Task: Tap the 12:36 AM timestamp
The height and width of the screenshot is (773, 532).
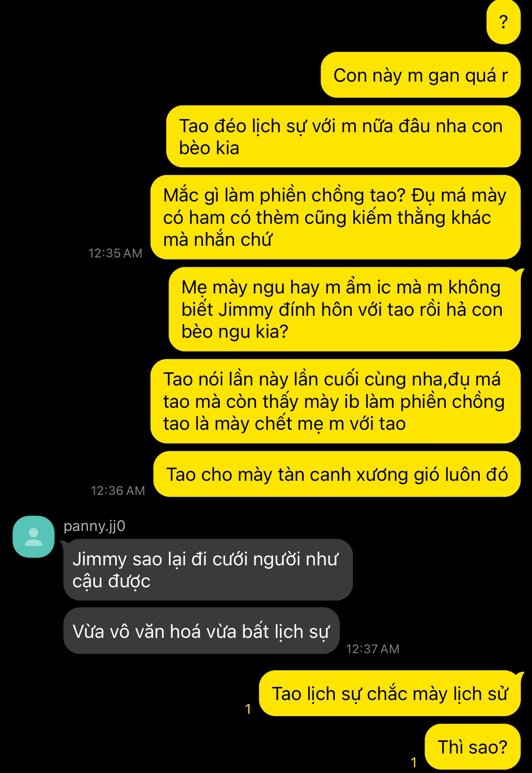Action: pyautogui.click(x=118, y=490)
